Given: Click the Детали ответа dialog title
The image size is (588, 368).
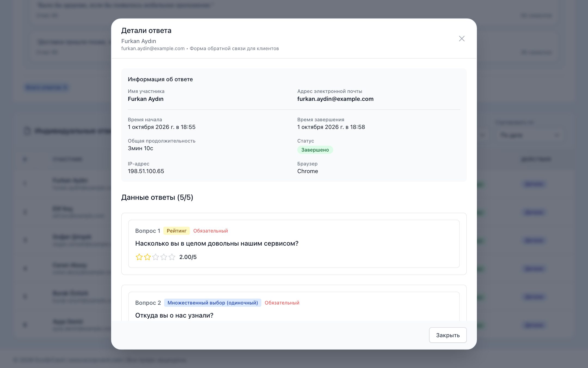Looking at the screenshot, I should (146, 31).
